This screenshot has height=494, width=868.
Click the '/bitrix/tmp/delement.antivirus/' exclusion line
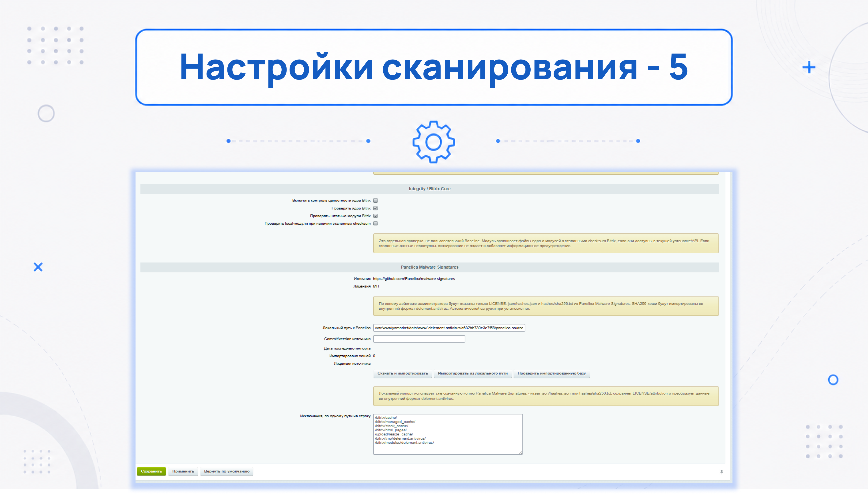pos(400,438)
